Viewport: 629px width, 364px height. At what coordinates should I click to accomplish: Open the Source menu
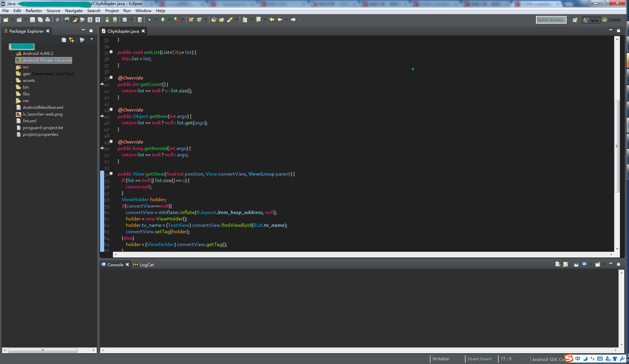(x=53, y=10)
